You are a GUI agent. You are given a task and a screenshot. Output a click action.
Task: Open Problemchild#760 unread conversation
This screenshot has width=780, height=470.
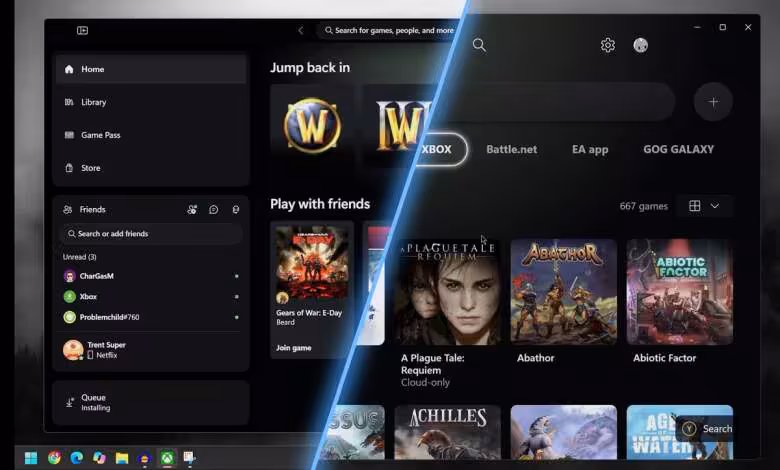coord(151,317)
